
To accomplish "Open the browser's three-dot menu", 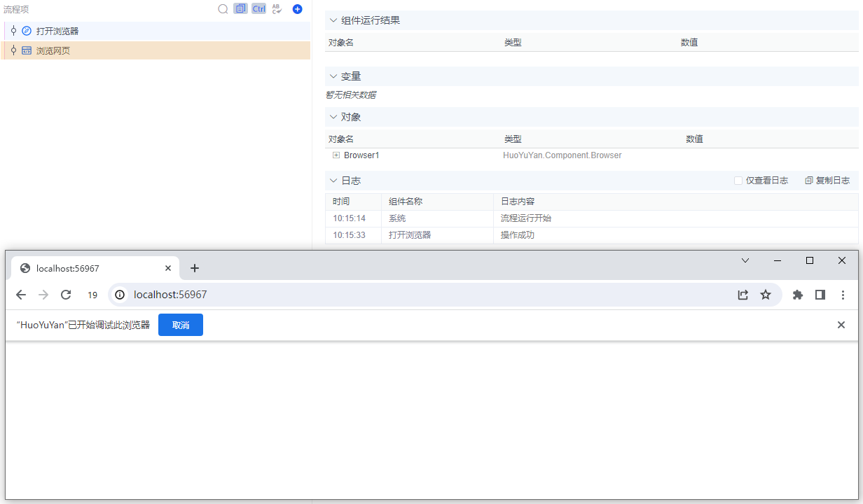I will 843,295.
